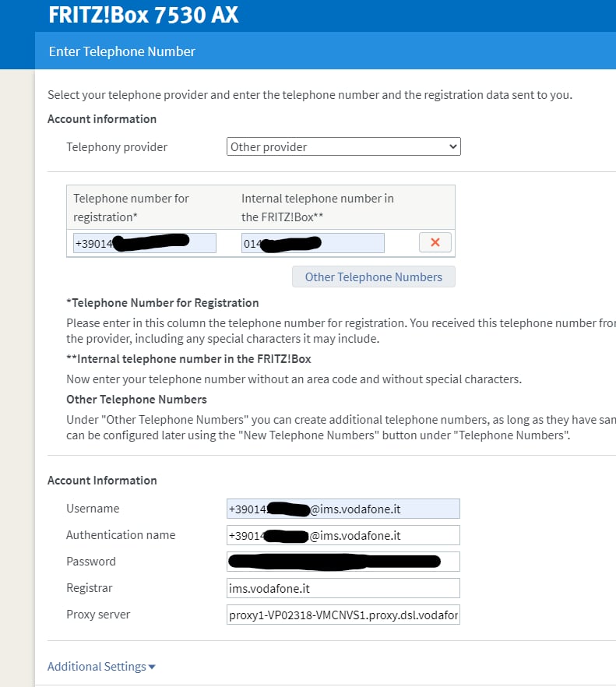Open the Telephony provider dropdown
The height and width of the screenshot is (687, 616).
(x=343, y=146)
